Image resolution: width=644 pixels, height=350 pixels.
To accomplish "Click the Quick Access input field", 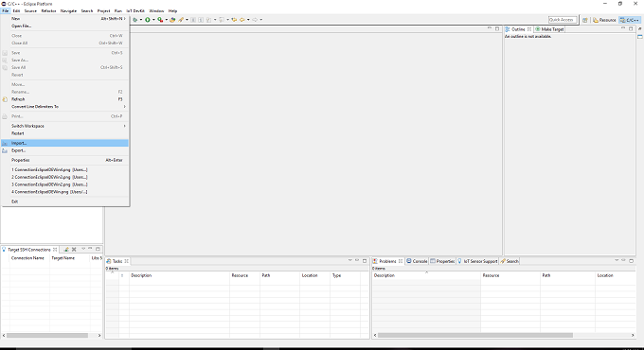I will coord(563,20).
